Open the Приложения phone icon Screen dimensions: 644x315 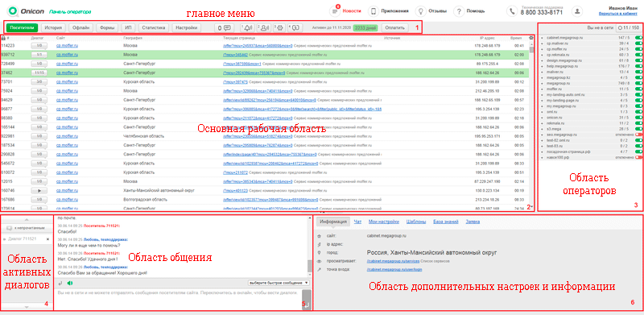(373, 11)
